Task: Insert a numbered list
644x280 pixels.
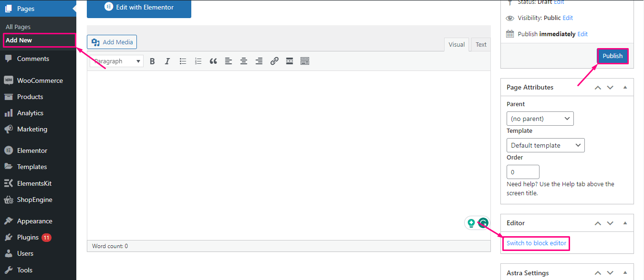Action: click(198, 60)
